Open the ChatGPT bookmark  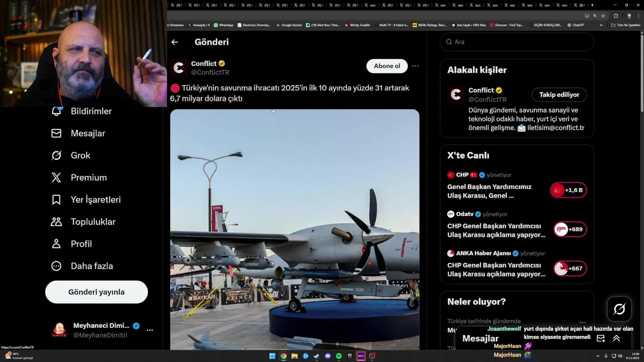click(x=576, y=25)
